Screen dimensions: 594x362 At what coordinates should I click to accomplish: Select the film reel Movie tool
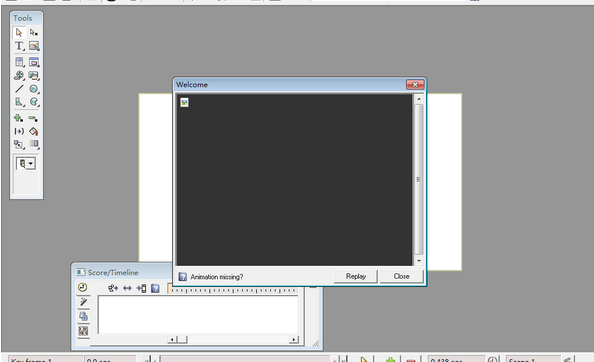19,75
